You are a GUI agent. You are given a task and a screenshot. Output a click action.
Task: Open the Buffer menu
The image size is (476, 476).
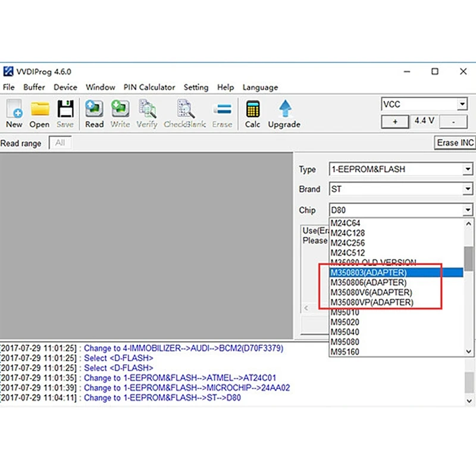34,87
